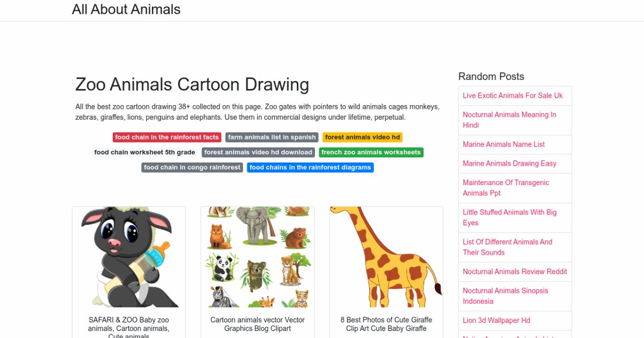Click the cartoon animals vector thumbnail
Image resolution: width=644 pixels, height=338 pixels.
click(258, 257)
